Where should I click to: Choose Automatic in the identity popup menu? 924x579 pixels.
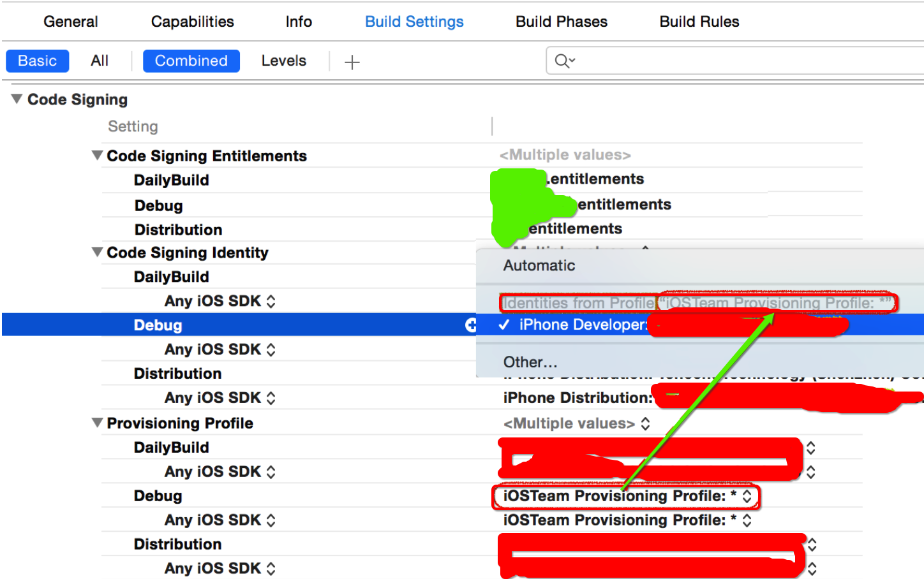point(539,266)
